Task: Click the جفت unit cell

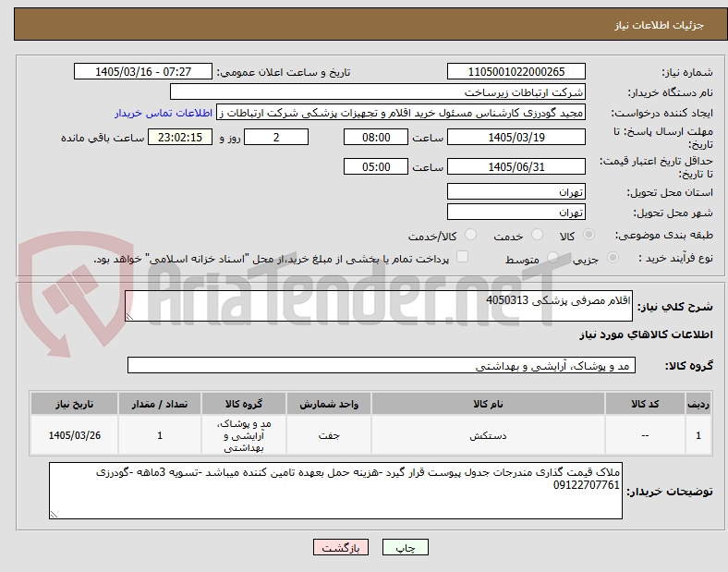Action: (x=329, y=435)
